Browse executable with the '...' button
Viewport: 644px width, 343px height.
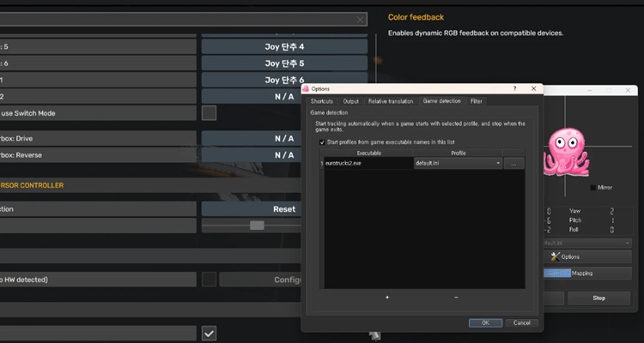(x=513, y=163)
